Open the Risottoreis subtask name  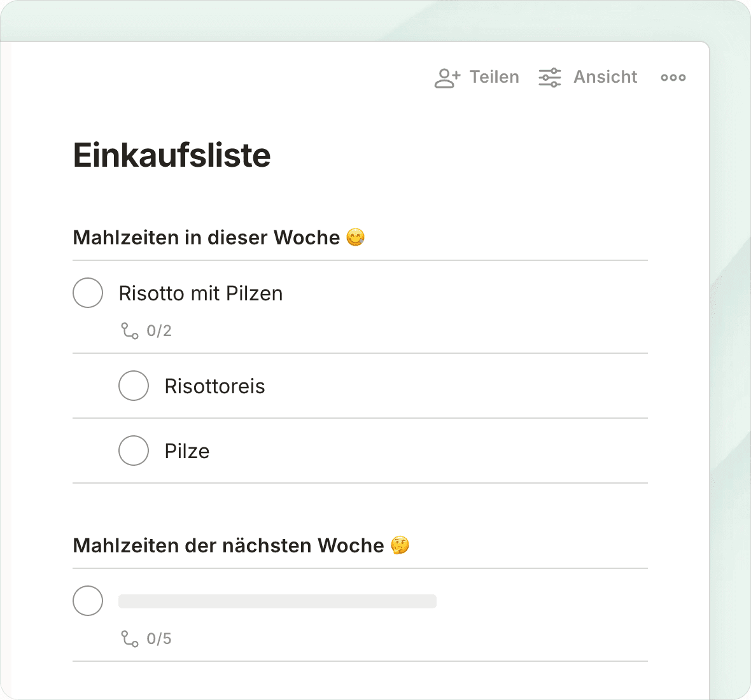(x=214, y=386)
